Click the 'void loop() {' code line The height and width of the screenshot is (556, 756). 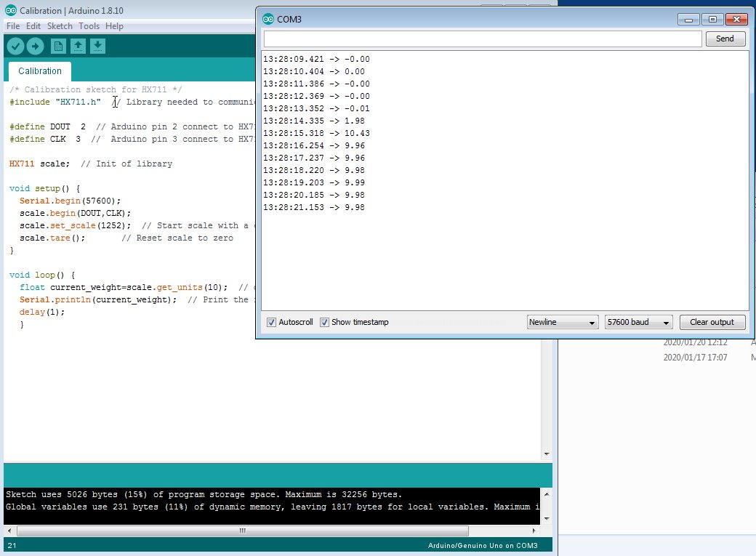tap(42, 275)
